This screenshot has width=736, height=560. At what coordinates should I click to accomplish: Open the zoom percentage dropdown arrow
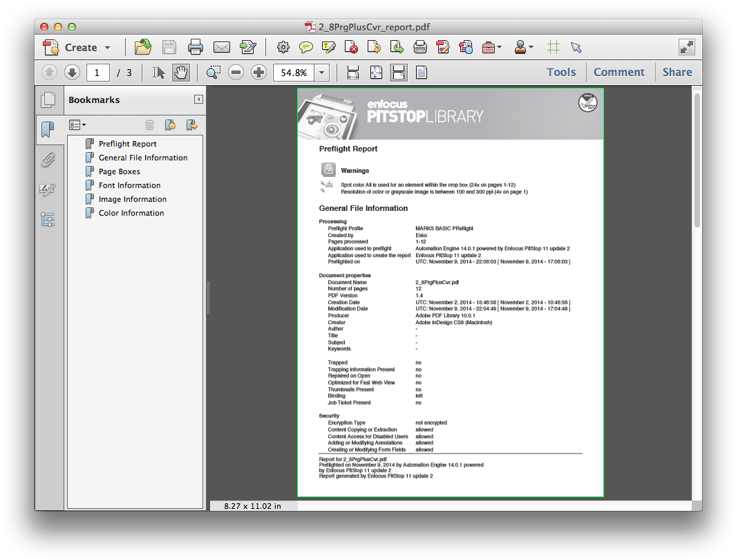click(x=321, y=73)
